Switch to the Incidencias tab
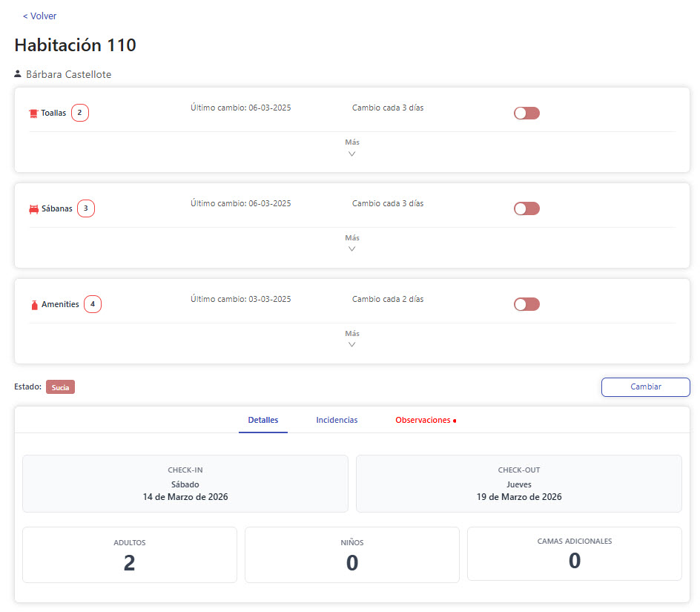This screenshot has height=612, width=700. [337, 420]
